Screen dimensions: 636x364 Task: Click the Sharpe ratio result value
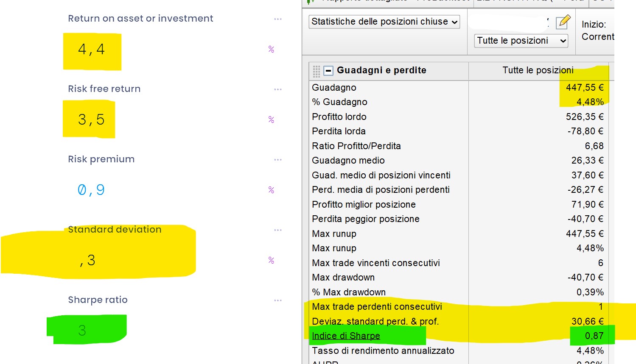point(82,331)
